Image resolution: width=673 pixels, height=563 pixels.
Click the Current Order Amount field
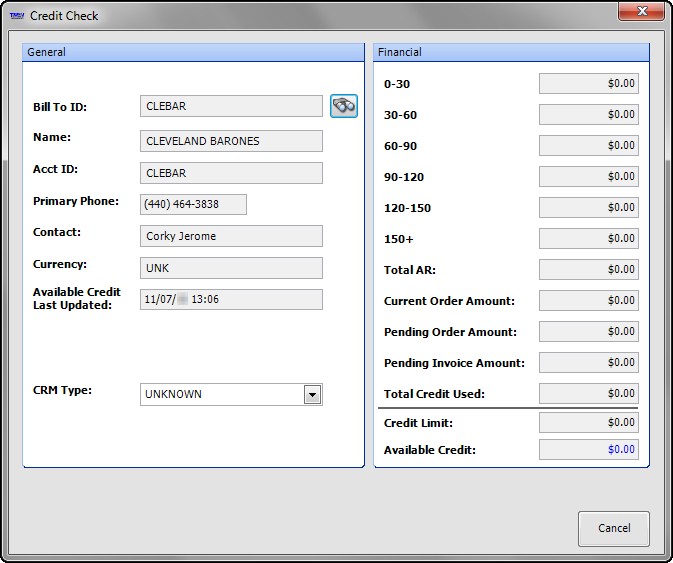coord(588,301)
